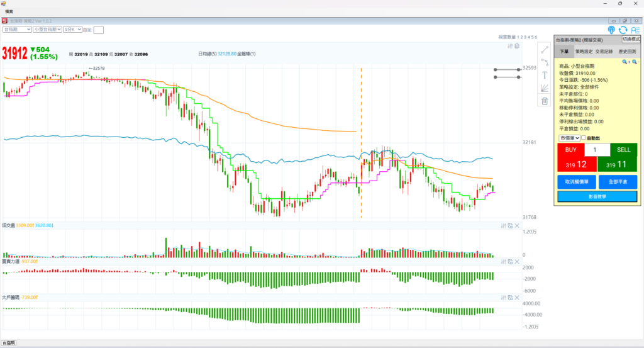This screenshot has width=644, height=348.
Task: Click the 切換模式 mode switch button
Action: (631, 39)
